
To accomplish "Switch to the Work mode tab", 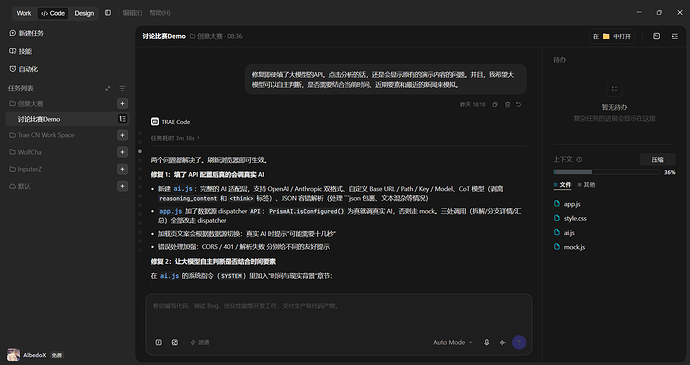I will point(24,13).
